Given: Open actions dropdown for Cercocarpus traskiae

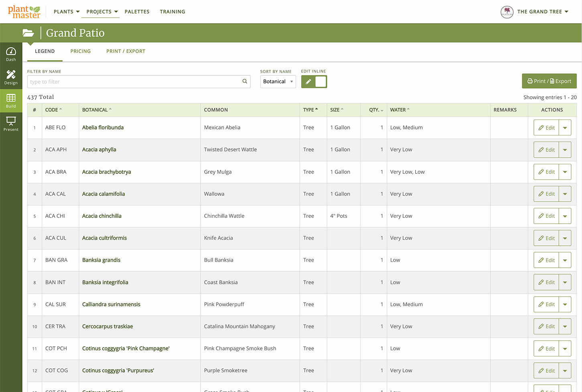Looking at the screenshot, I should 565,326.
